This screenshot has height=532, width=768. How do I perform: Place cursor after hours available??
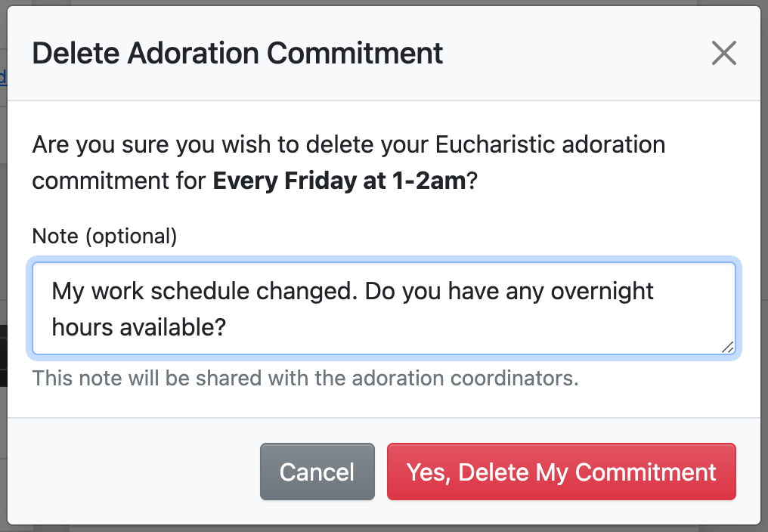click(x=229, y=326)
